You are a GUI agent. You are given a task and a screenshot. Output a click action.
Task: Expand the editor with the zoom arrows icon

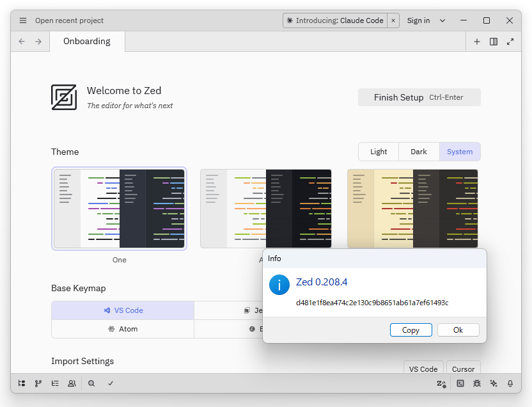(510, 41)
